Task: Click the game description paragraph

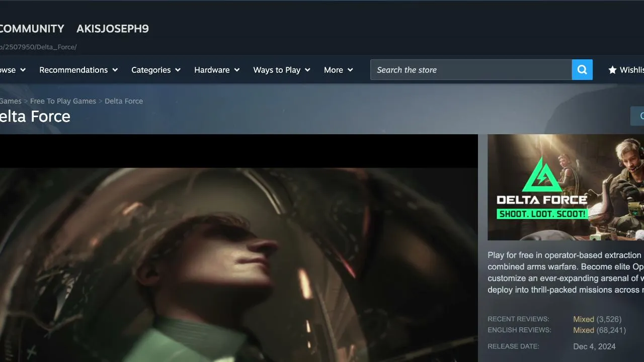Action: [566, 273]
